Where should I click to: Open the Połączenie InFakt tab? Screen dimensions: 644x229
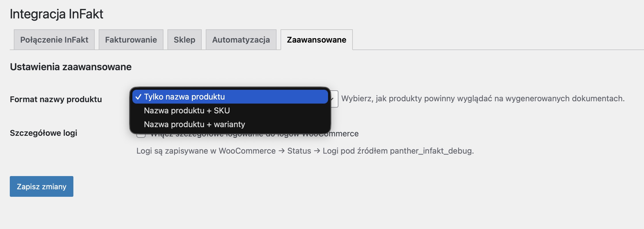point(54,40)
